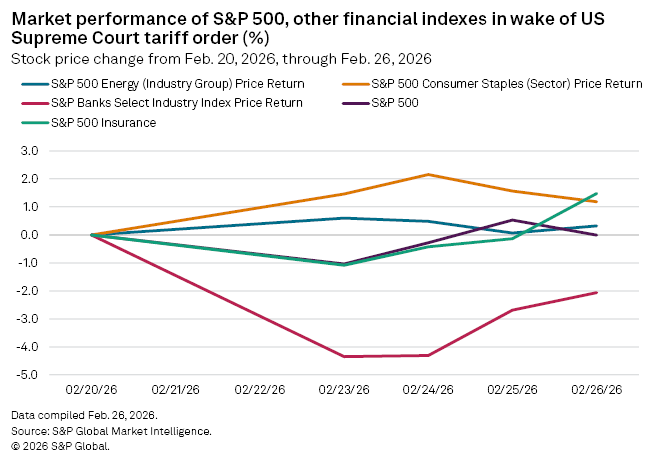Click the 02/26/26 x-axis date label
The height and width of the screenshot is (462, 660).
point(597,389)
